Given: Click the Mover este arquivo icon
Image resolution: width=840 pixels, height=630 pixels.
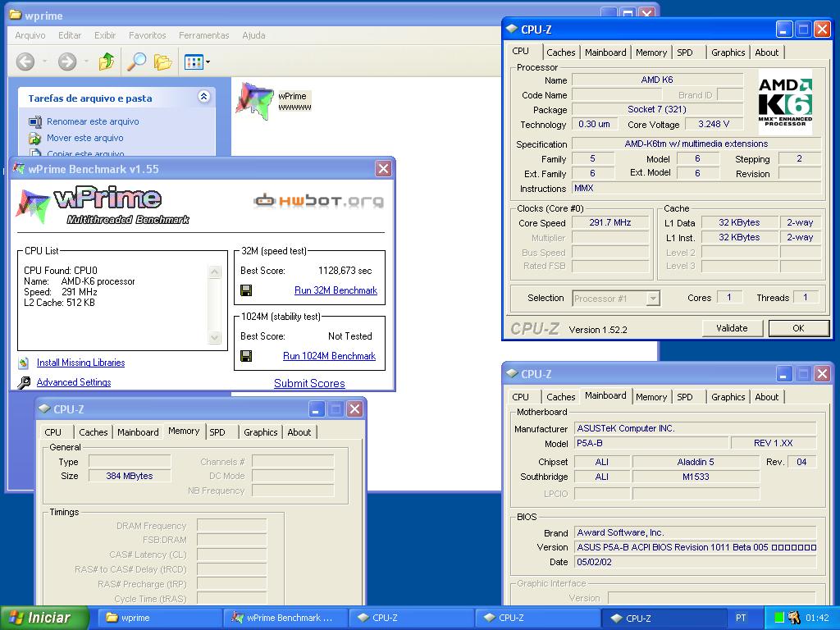Looking at the screenshot, I should click(x=34, y=138).
